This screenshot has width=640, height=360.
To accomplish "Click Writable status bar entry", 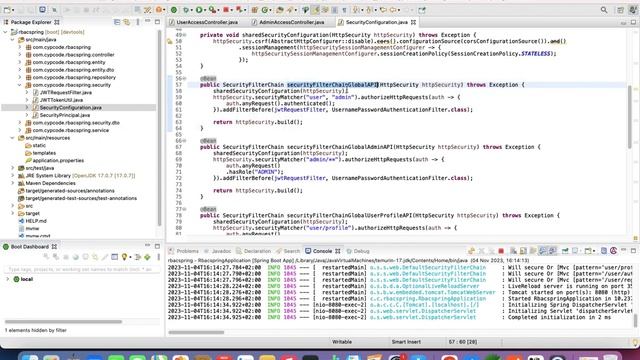I will point(342,342).
